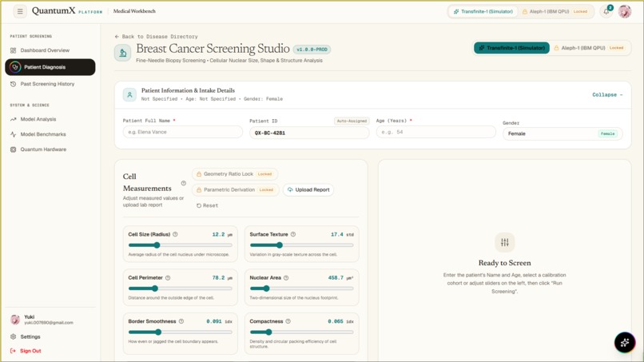The width and height of the screenshot is (644, 362).
Task: Toggle the Parametric Derivation option
Action: (236, 190)
